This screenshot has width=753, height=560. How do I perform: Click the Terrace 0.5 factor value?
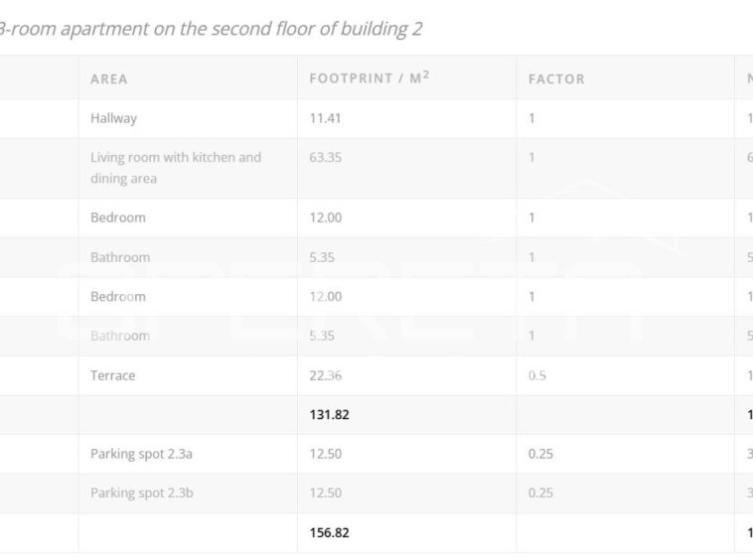pyautogui.click(x=536, y=375)
